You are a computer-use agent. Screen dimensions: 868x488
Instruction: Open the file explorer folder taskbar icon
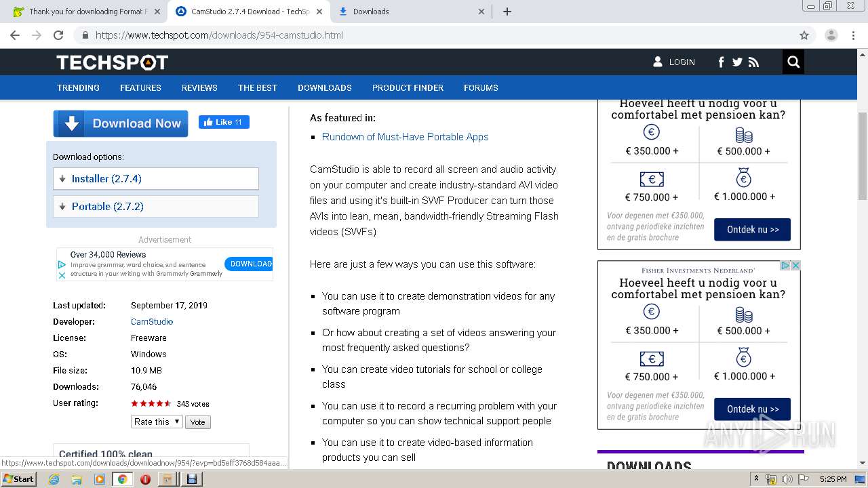click(x=77, y=479)
